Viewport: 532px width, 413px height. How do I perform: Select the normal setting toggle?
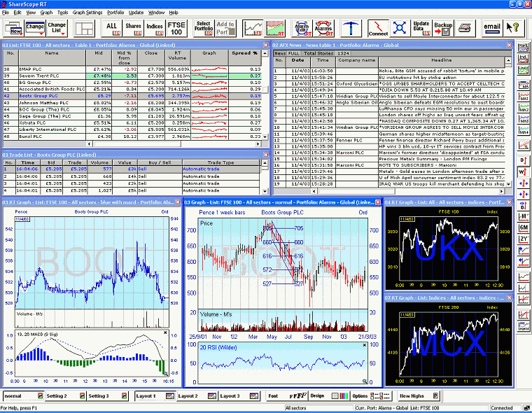coord(23,395)
